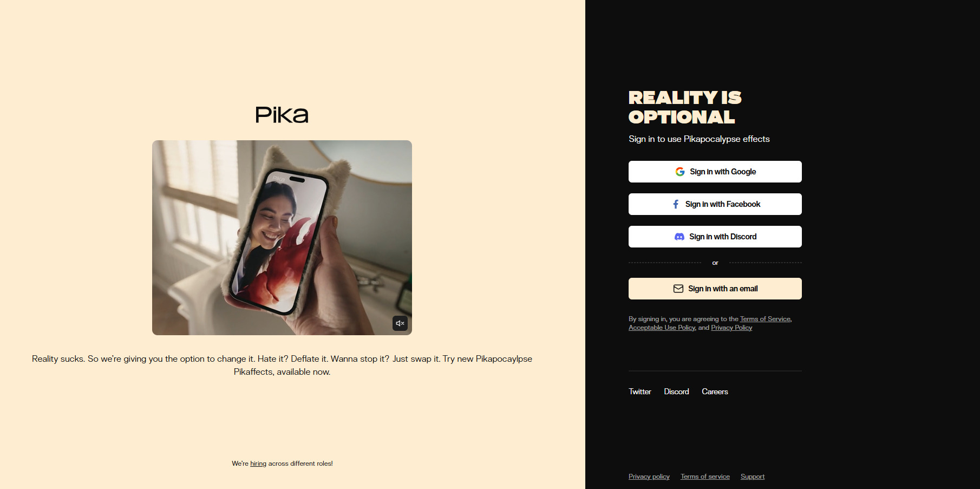Sign in with an email
980x489 pixels.
[x=715, y=289]
